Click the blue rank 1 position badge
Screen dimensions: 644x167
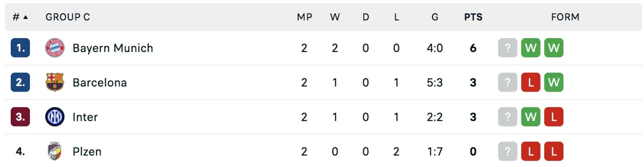[x=20, y=48]
